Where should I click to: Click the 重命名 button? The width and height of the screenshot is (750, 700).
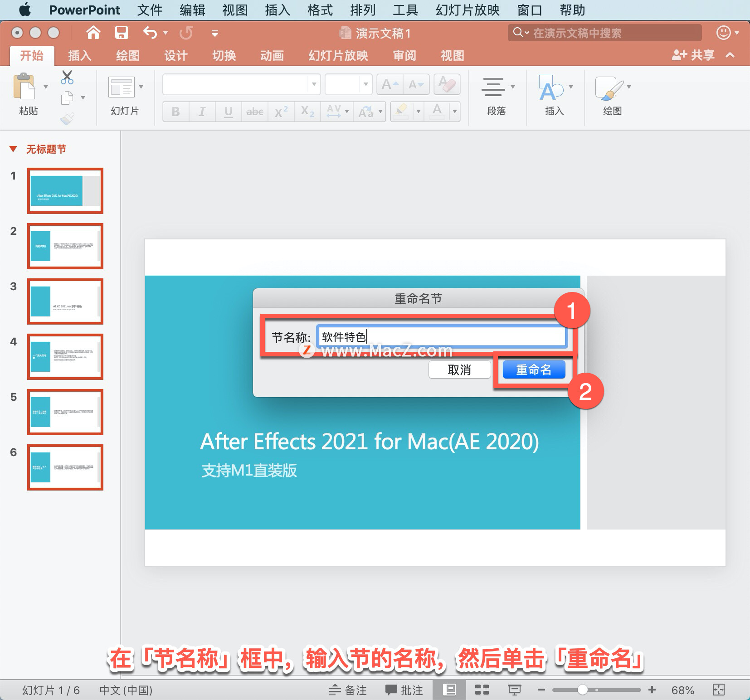[534, 369]
